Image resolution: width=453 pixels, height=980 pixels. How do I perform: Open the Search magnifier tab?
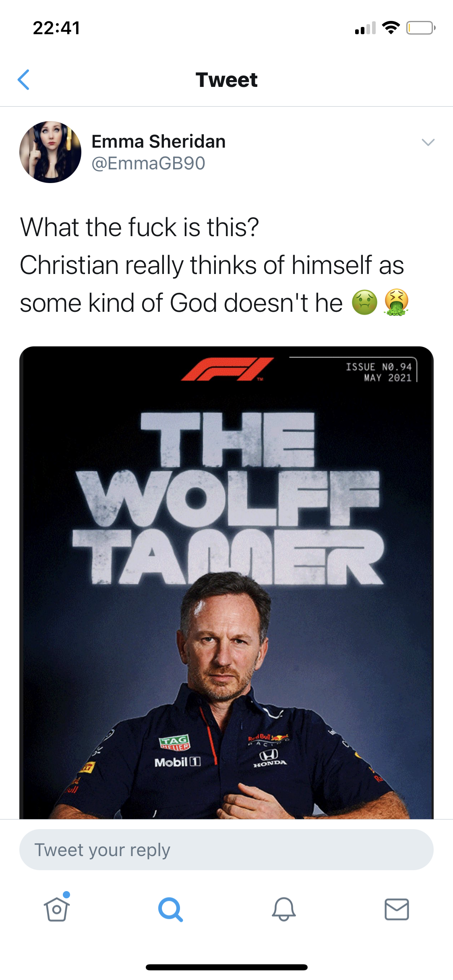click(170, 909)
